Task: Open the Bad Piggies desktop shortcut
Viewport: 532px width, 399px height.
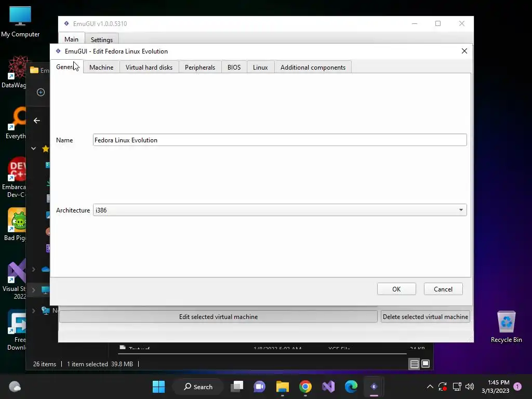Action: tap(15, 224)
